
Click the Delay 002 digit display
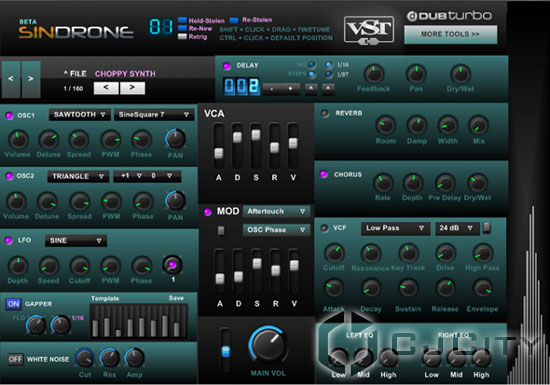pyautogui.click(x=242, y=86)
